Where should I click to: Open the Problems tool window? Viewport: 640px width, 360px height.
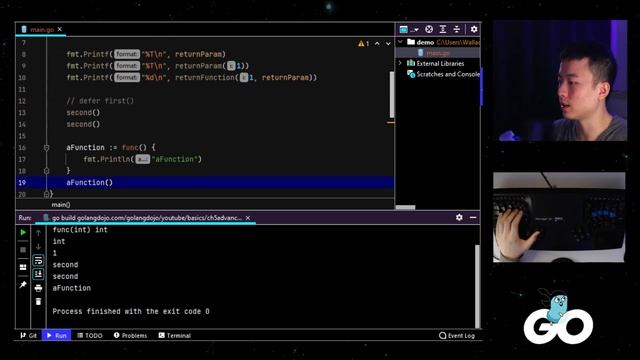coord(130,335)
